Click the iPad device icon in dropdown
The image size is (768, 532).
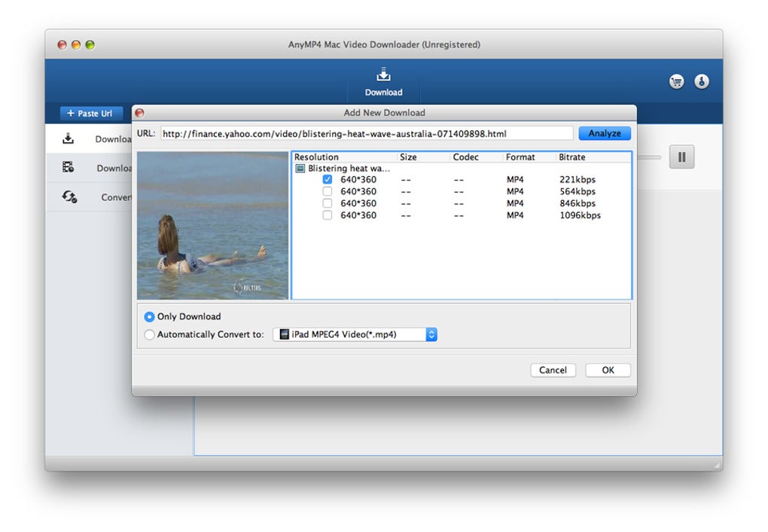[x=284, y=334]
